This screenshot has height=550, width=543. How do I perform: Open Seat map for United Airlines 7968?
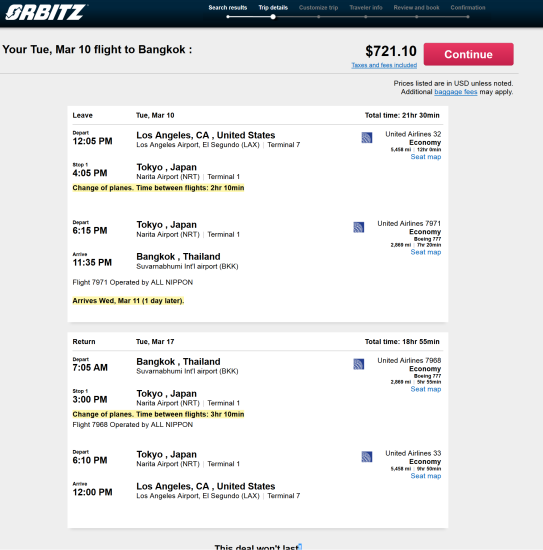(x=425, y=389)
